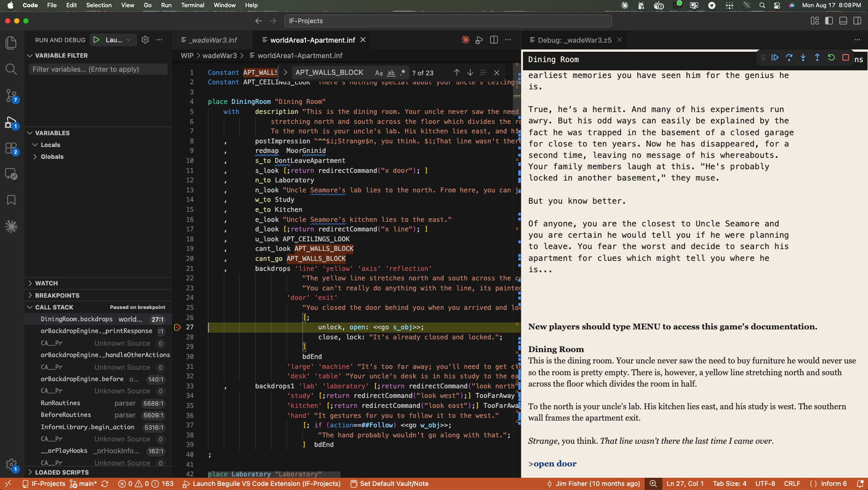Expand the Watch section
This screenshot has width=868, height=490.
(30, 283)
